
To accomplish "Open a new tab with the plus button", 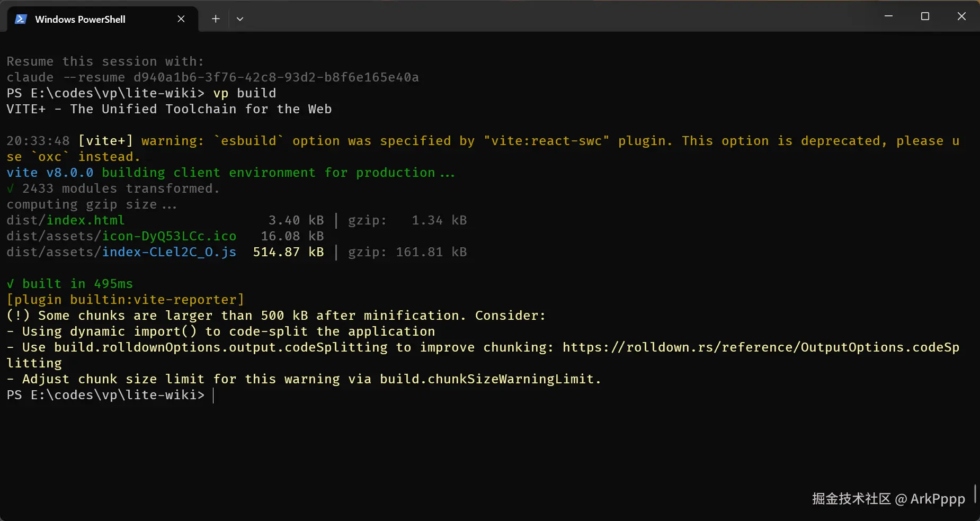I will (216, 19).
